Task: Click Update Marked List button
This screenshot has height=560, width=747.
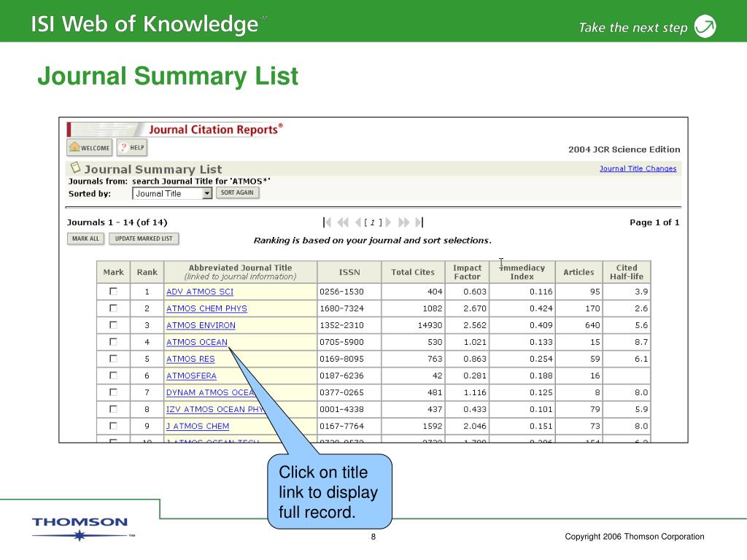Action: click(144, 238)
